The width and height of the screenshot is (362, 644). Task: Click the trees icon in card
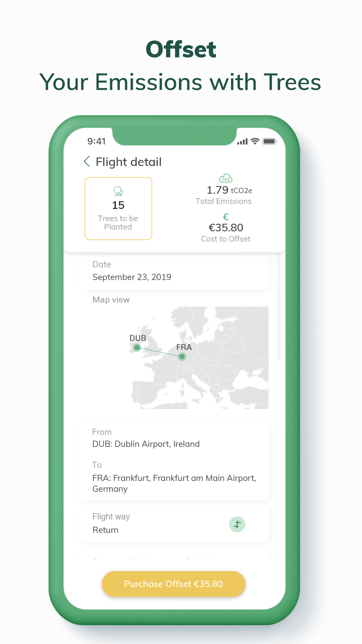(x=118, y=191)
